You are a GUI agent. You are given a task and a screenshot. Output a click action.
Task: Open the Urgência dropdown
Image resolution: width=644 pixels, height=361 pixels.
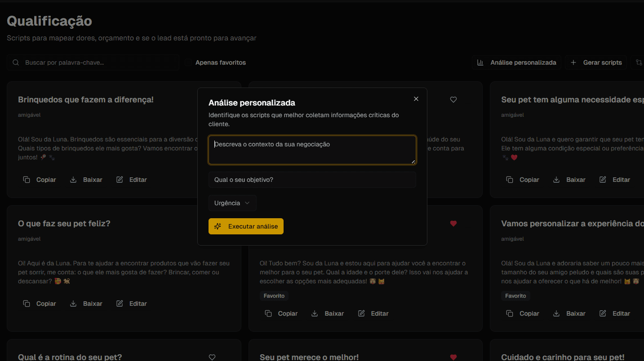coord(232,203)
